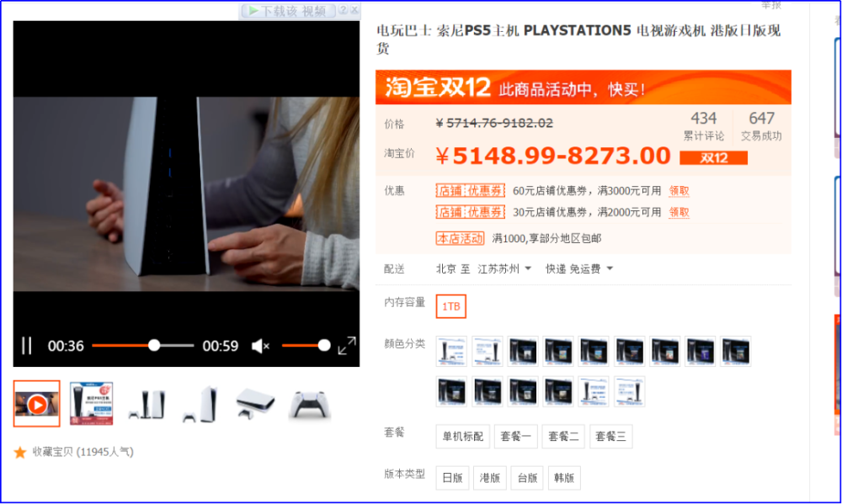Viewport: 842px width, 504px height.
Task: Click the 满1000,享部分地区包邮 promotion text
Action: tap(546, 238)
